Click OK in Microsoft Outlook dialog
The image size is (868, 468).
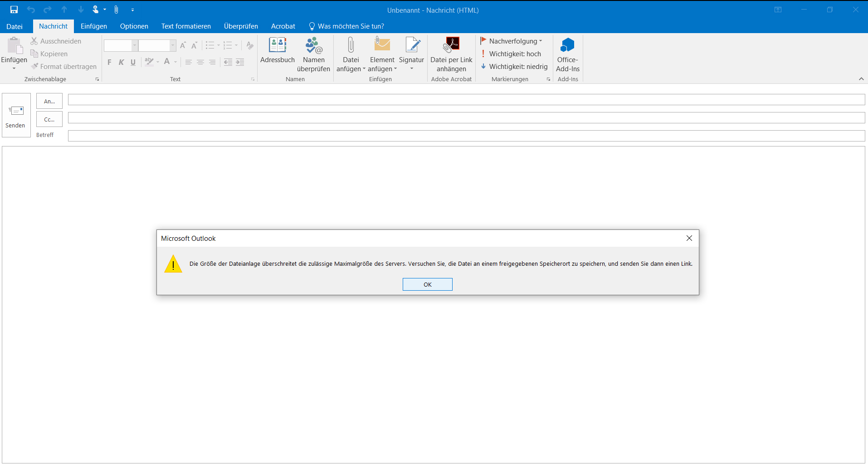[x=428, y=284]
